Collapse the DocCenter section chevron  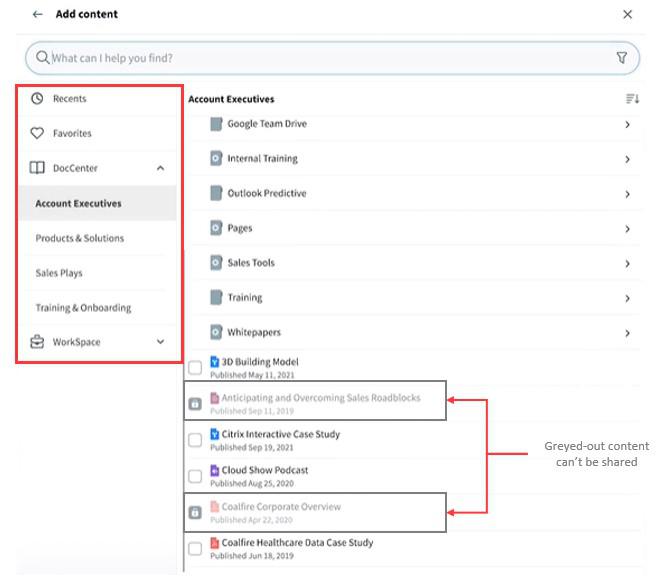click(160, 168)
